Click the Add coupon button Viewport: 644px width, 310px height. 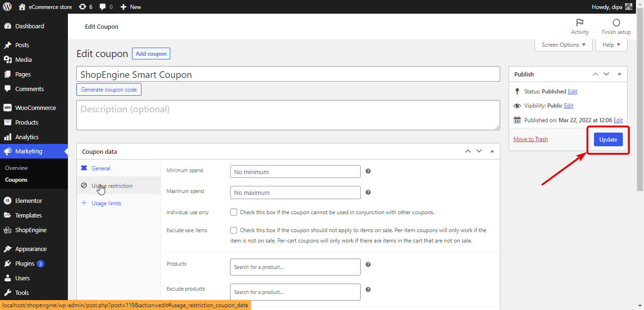click(x=151, y=54)
